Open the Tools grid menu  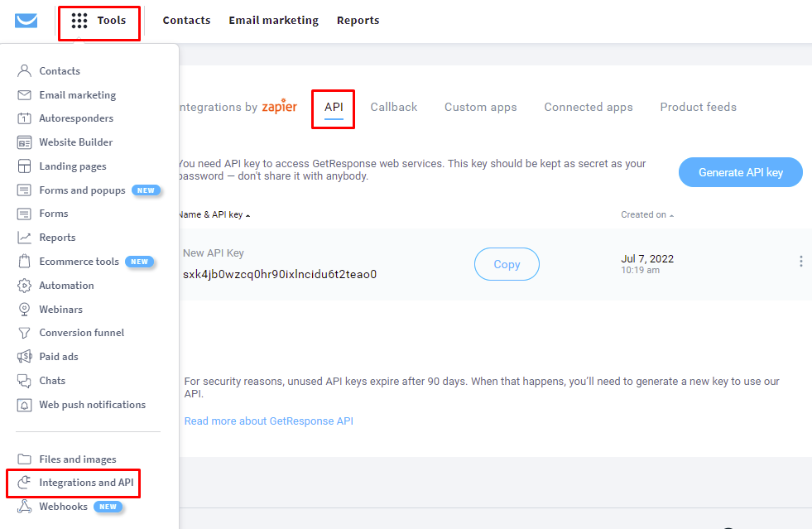click(x=98, y=21)
